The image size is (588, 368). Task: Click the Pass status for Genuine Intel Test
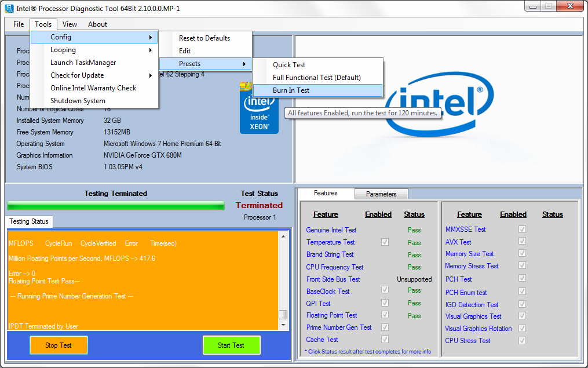tap(414, 230)
